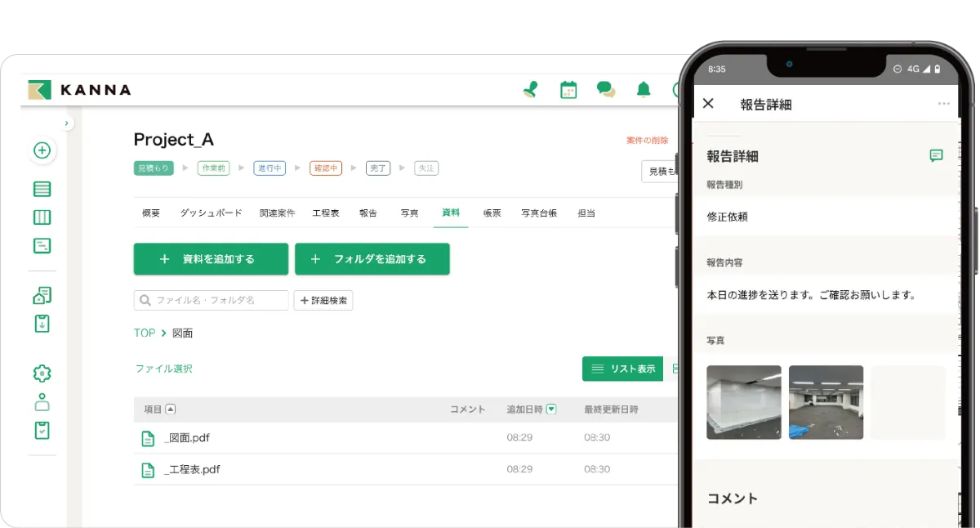This screenshot has width=980, height=528.
Task: Select the 確認中 status
Action: (325, 168)
